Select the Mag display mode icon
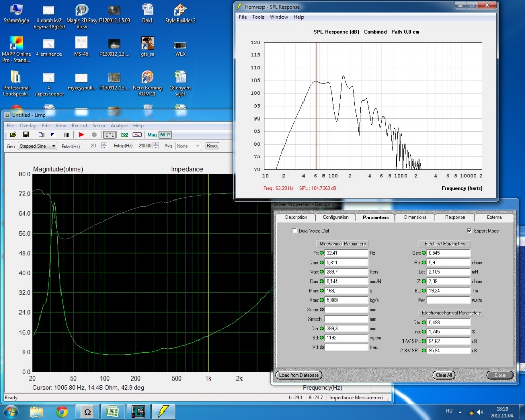 coord(152,135)
